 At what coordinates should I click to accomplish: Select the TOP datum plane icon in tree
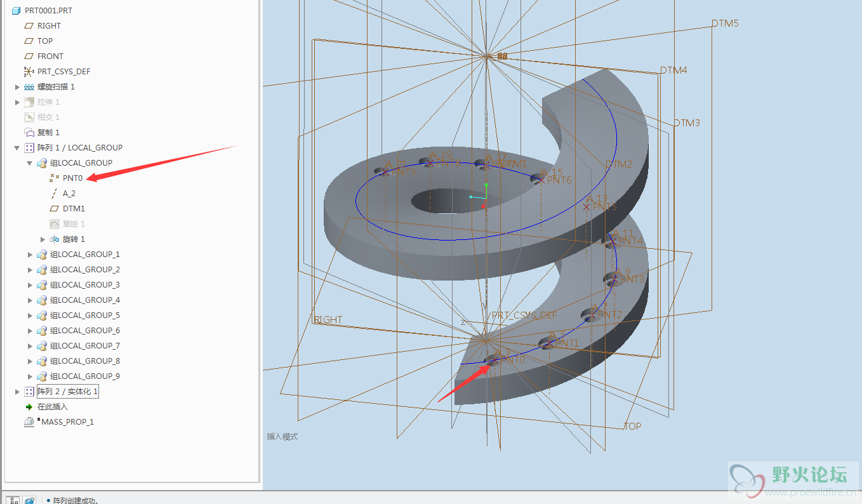[x=29, y=41]
